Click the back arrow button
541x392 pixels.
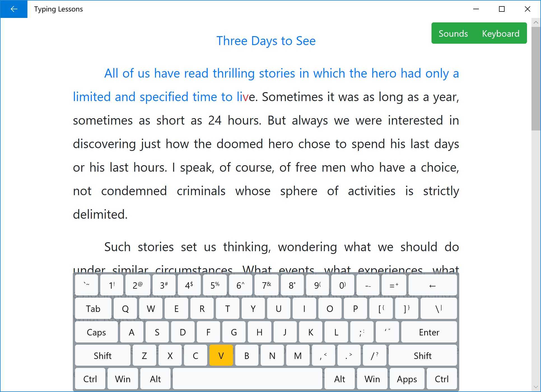[x=14, y=9]
